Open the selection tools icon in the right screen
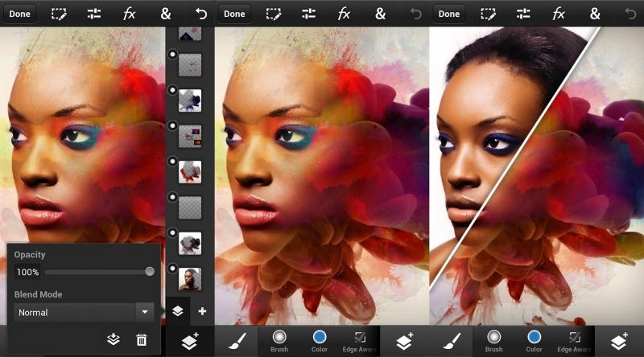 coord(488,14)
